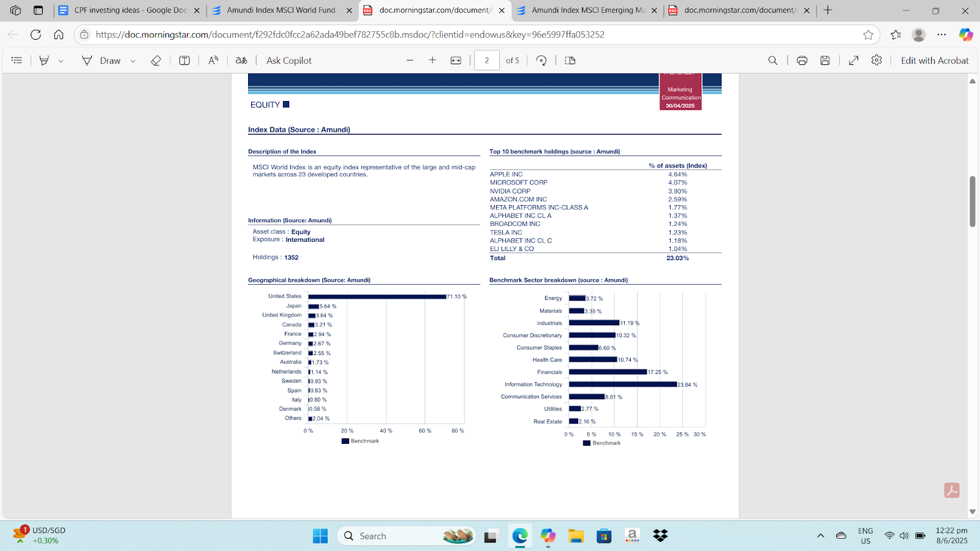The width and height of the screenshot is (980, 551).
Task: Show hidden system tray icons
Action: (x=821, y=536)
